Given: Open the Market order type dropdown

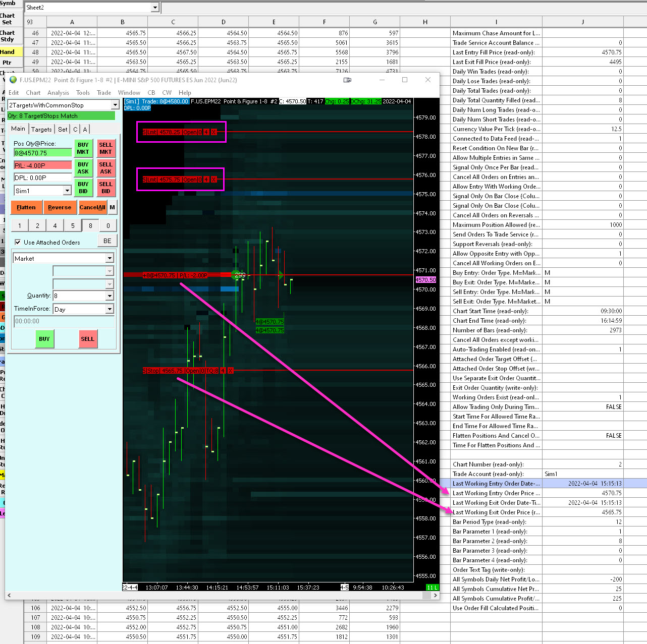Looking at the screenshot, I should (110, 258).
